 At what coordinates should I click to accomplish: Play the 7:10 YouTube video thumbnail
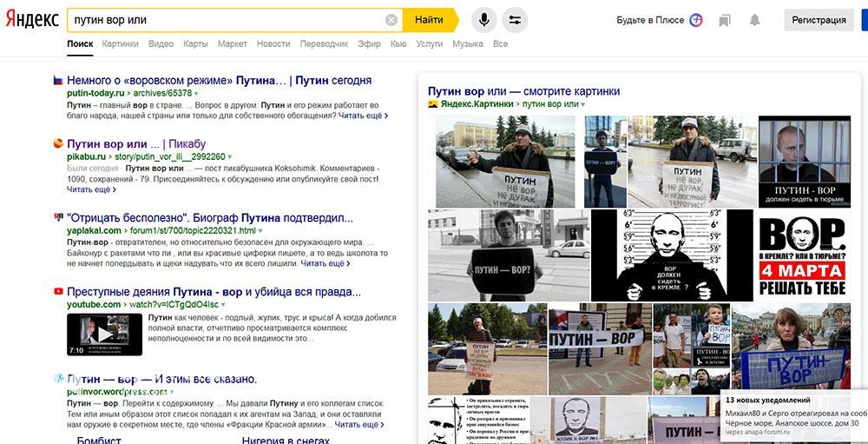pos(105,335)
